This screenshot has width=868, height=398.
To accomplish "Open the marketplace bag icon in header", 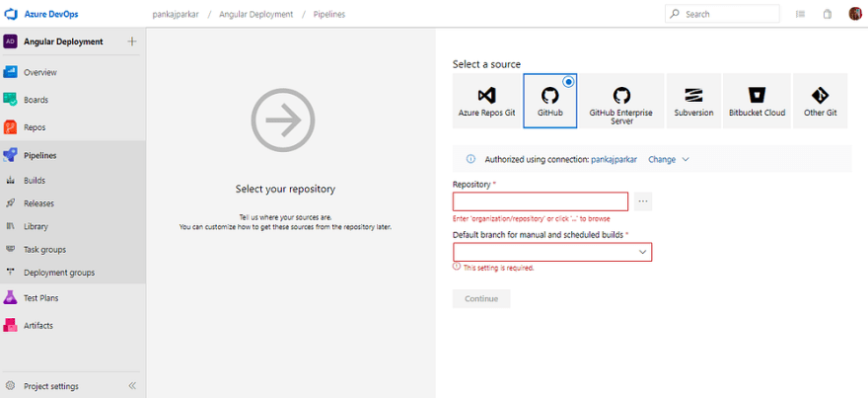I will click(x=827, y=15).
